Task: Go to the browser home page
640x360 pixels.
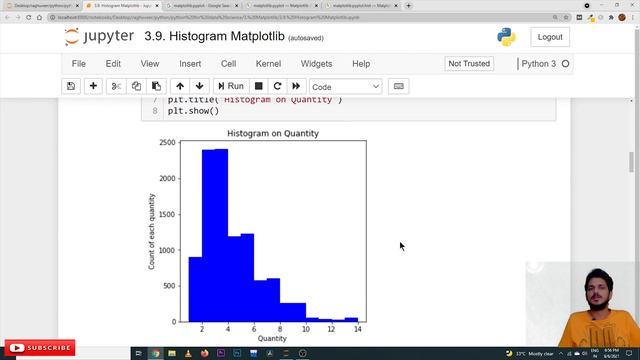Action: pos(40,18)
